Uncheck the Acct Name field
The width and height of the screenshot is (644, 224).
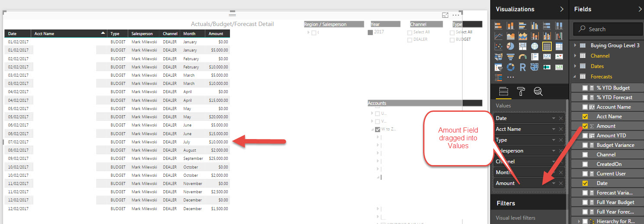[x=585, y=117]
